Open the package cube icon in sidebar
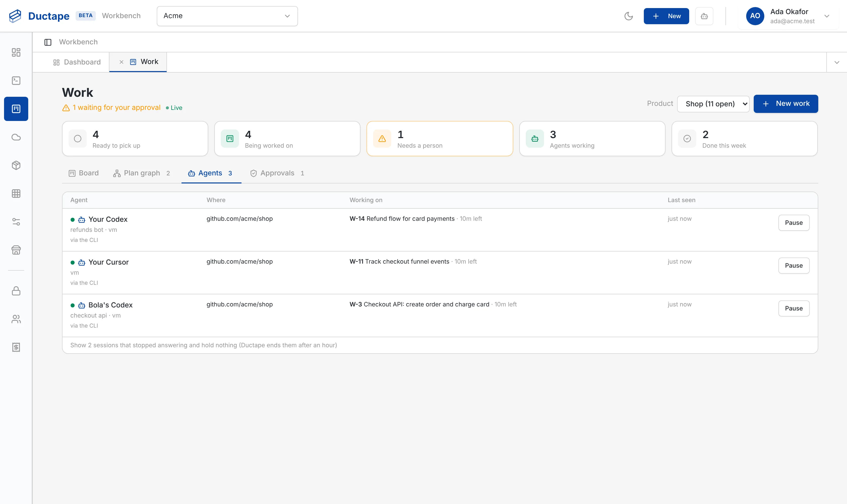The width and height of the screenshot is (847, 504). click(16, 165)
